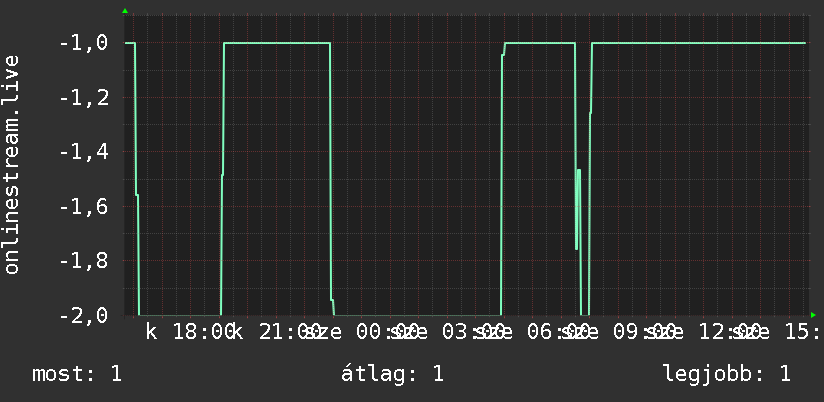
Task: Click the legjobb: 1 statistic
Action: click(727, 374)
